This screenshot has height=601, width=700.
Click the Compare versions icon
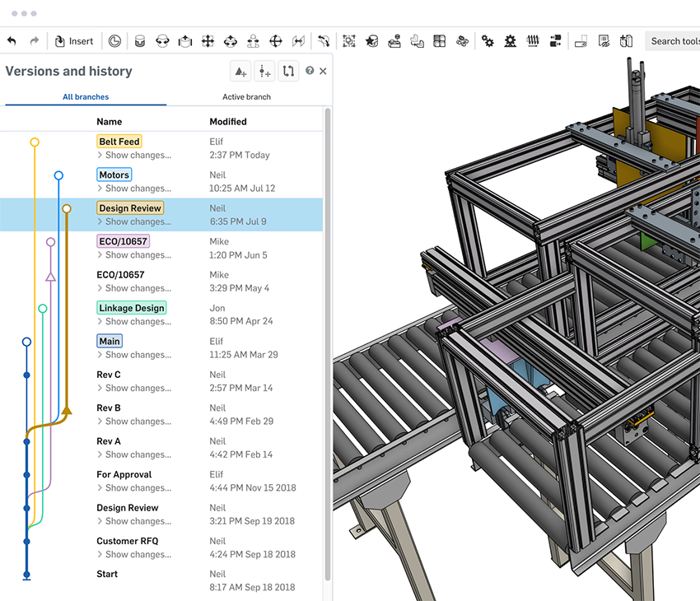coord(288,72)
